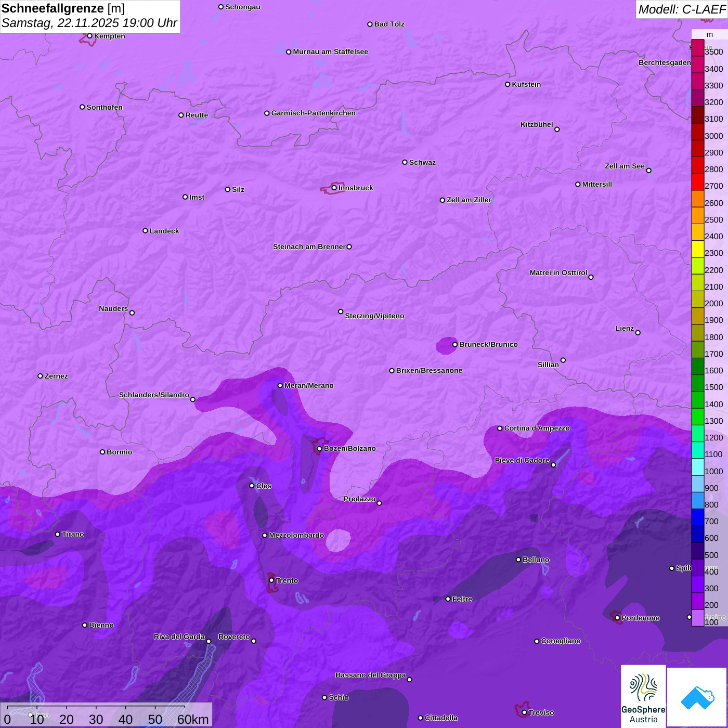Image resolution: width=728 pixels, height=728 pixels.
Task: Click the blue cloud logo tile
Action: (x=697, y=697)
